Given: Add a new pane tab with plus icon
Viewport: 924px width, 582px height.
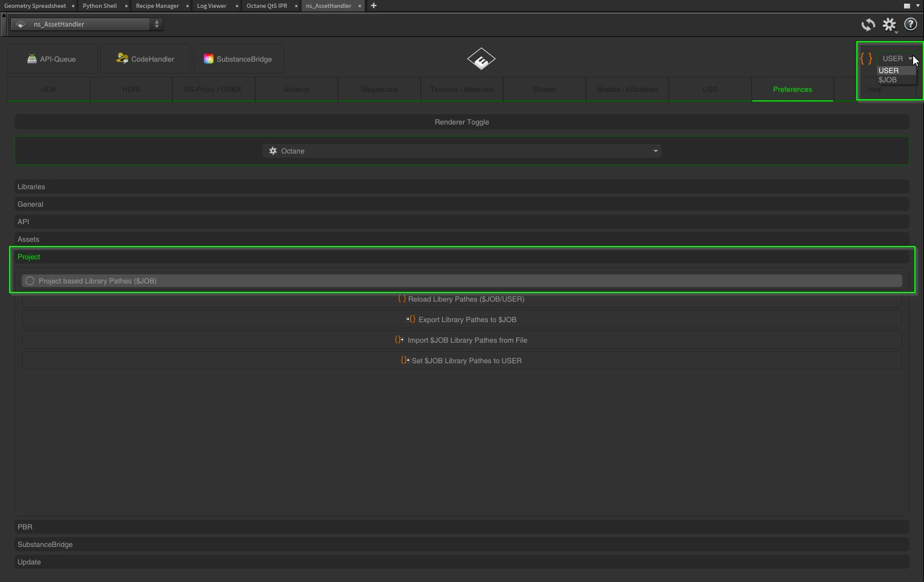Looking at the screenshot, I should click(373, 6).
